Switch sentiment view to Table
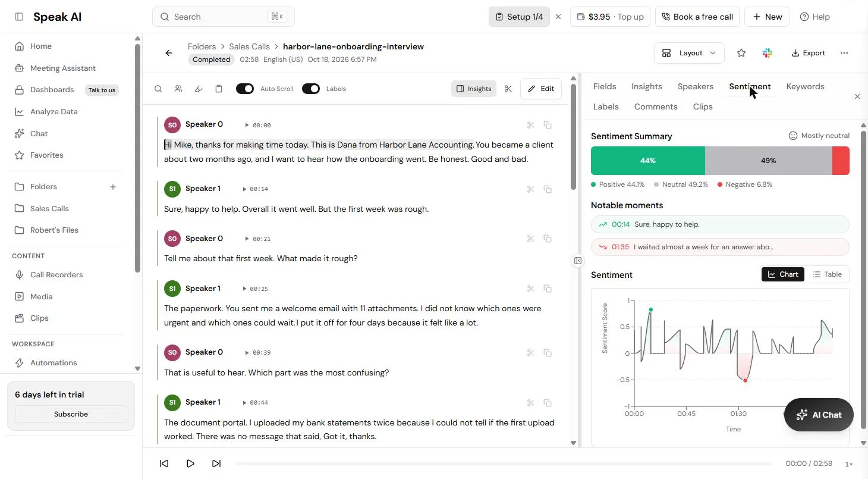Image resolution: width=868 pixels, height=479 pixels. click(827, 274)
